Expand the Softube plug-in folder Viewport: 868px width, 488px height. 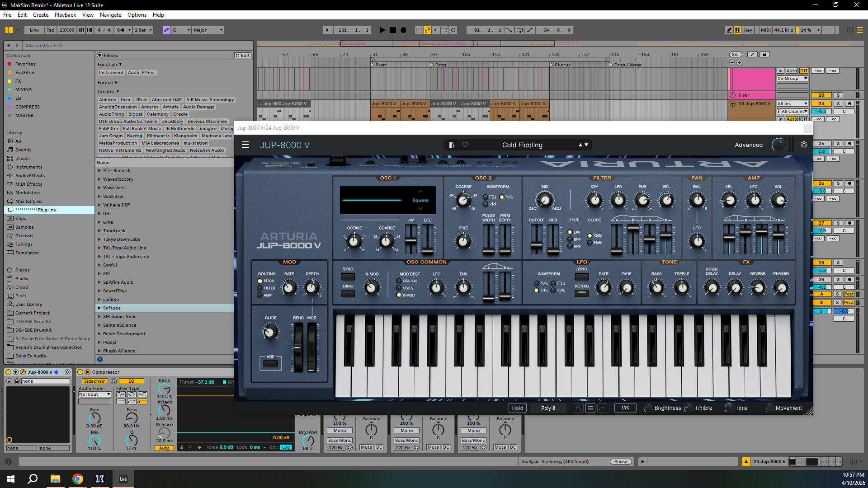tap(99, 308)
